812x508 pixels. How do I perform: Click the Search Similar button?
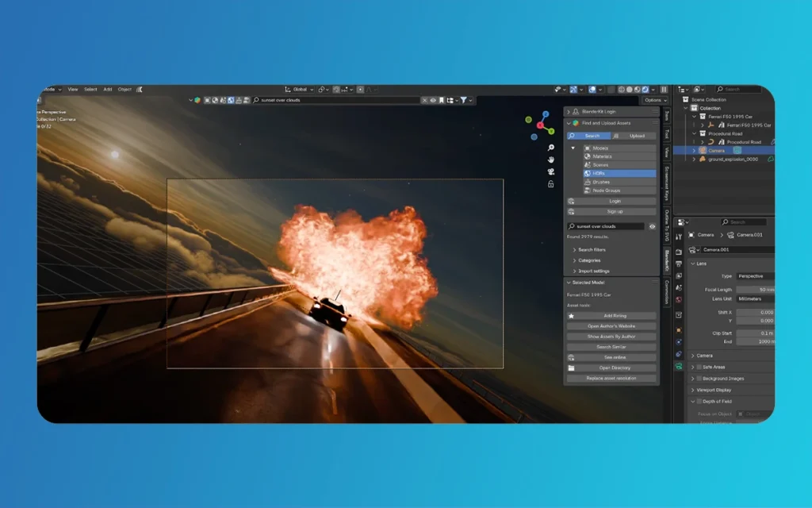(611, 347)
